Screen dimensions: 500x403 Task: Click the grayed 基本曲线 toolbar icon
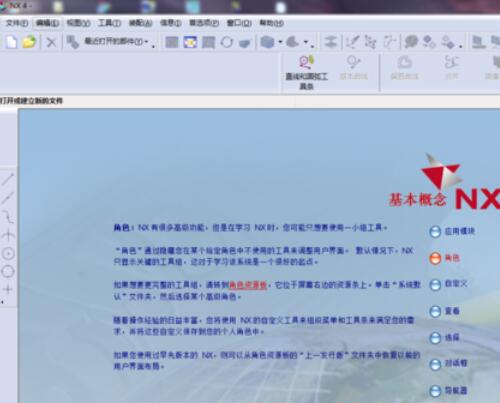354,68
